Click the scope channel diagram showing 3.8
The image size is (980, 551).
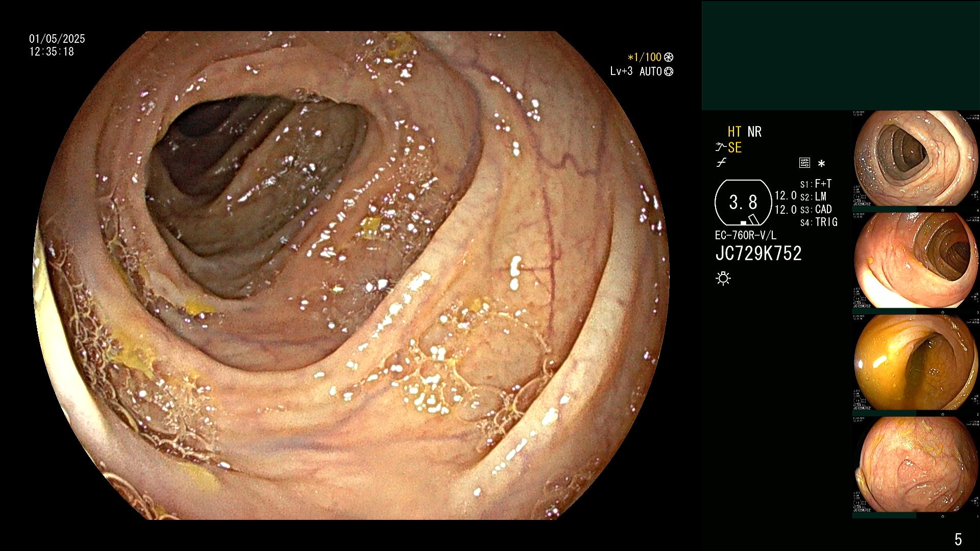[743, 203]
